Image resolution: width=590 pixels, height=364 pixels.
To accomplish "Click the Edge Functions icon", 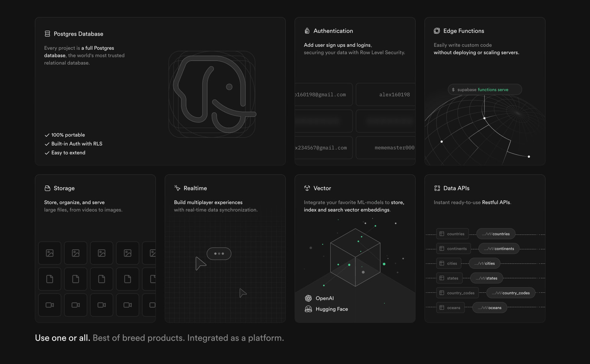I will [437, 31].
